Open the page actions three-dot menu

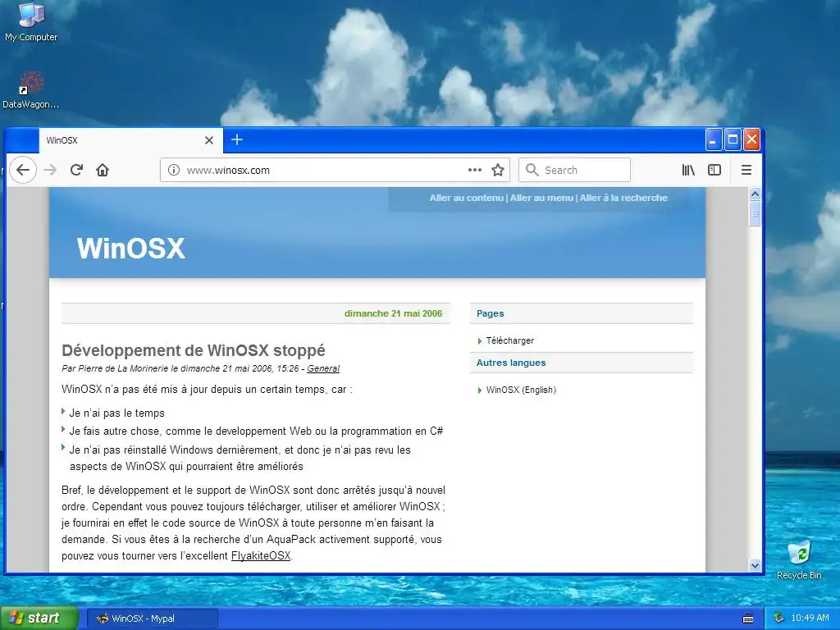point(475,171)
